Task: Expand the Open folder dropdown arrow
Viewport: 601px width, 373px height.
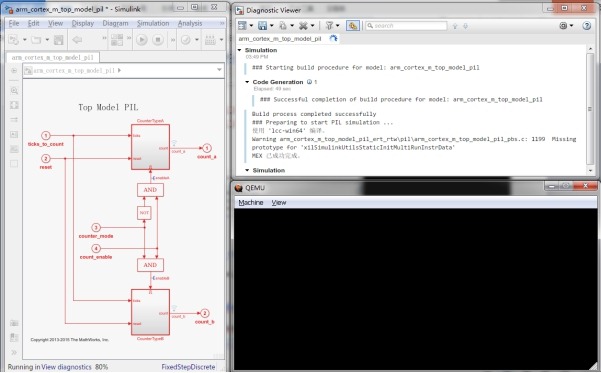Action: click(x=47, y=39)
